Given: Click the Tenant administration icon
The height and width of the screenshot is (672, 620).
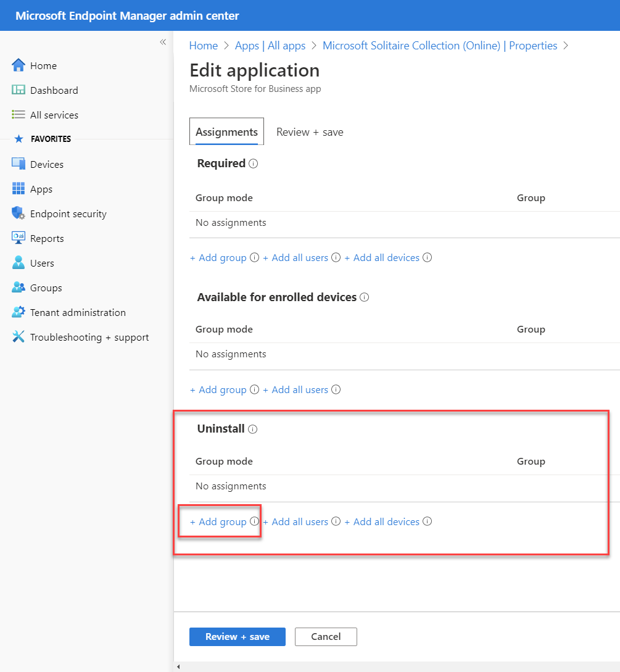Looking at the screenshot, I should point(18,312).
